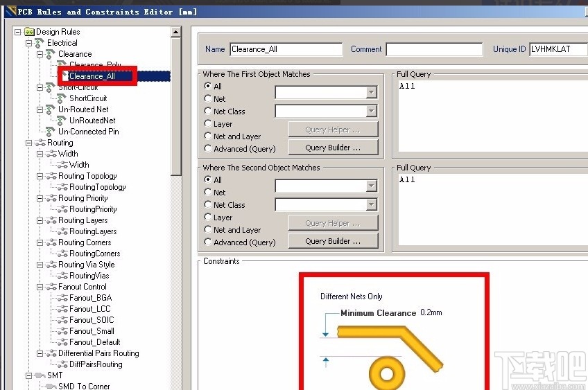
Task: Select Advanced (Query) for first object
Action: (208, 148)
